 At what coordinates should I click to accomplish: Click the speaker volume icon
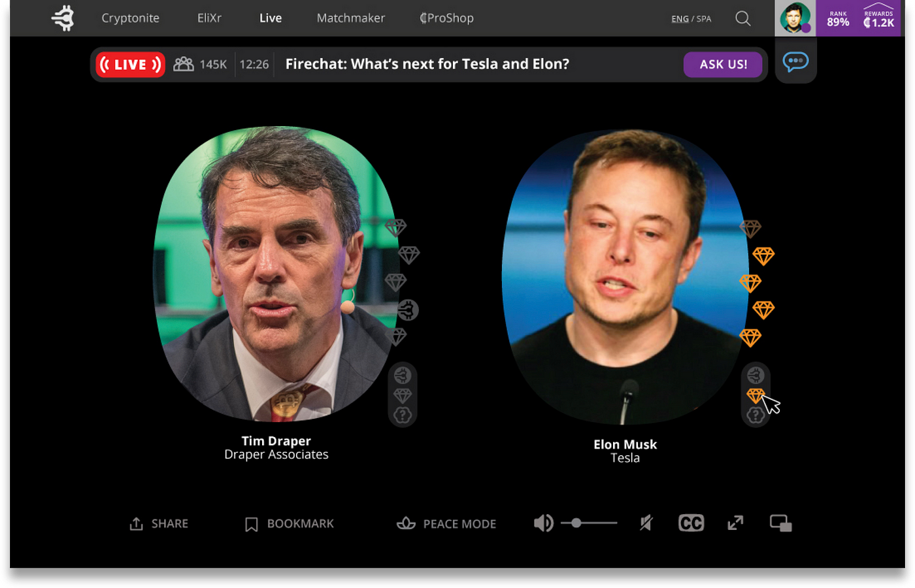tap(543, 523)
